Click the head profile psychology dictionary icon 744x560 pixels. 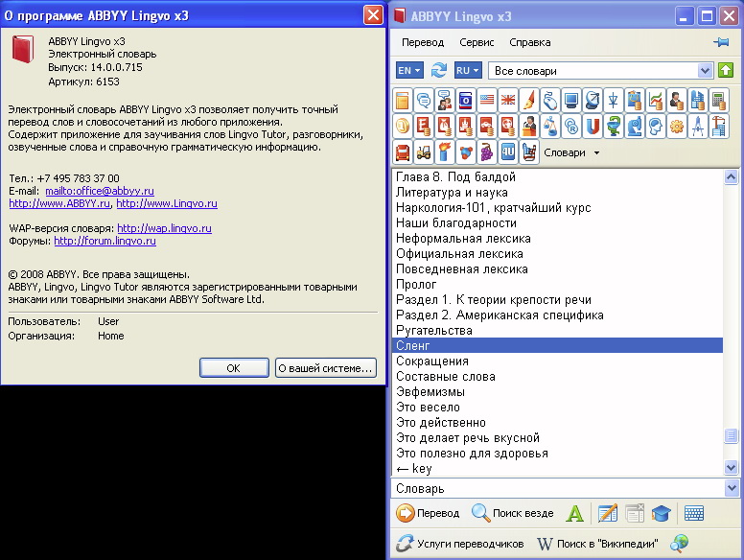(x=656, y=127)
